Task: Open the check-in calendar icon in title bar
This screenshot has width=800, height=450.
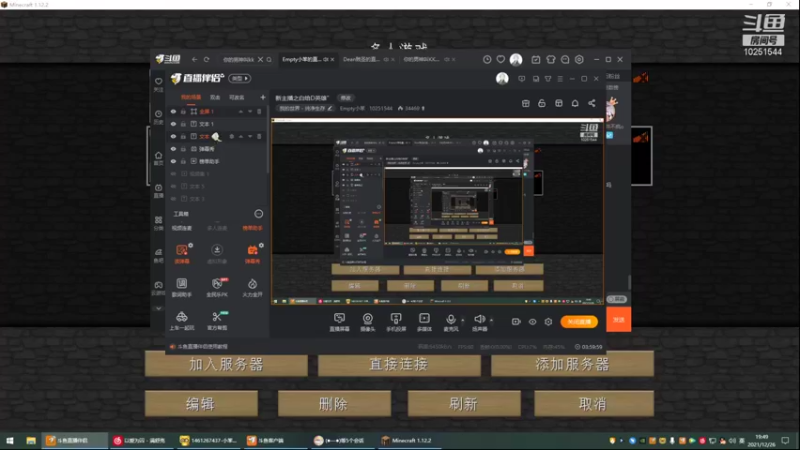Action: click(536, 60)
